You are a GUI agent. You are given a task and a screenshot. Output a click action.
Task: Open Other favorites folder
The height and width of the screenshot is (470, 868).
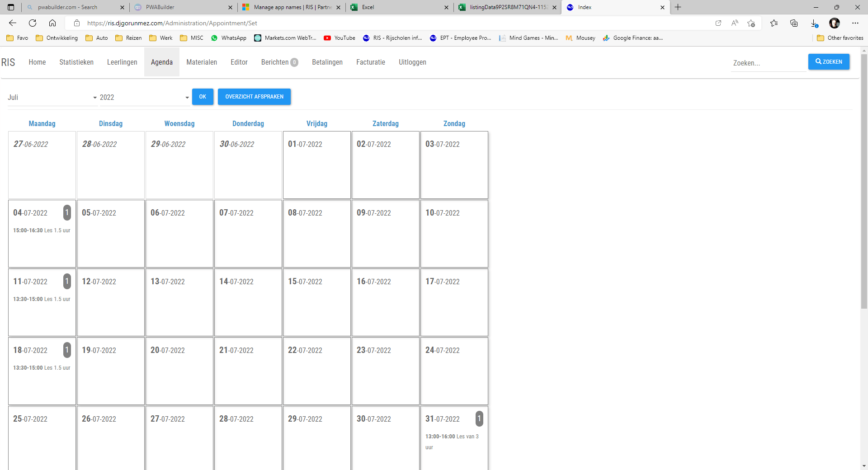pyautogui.click(x=840, y=38)
